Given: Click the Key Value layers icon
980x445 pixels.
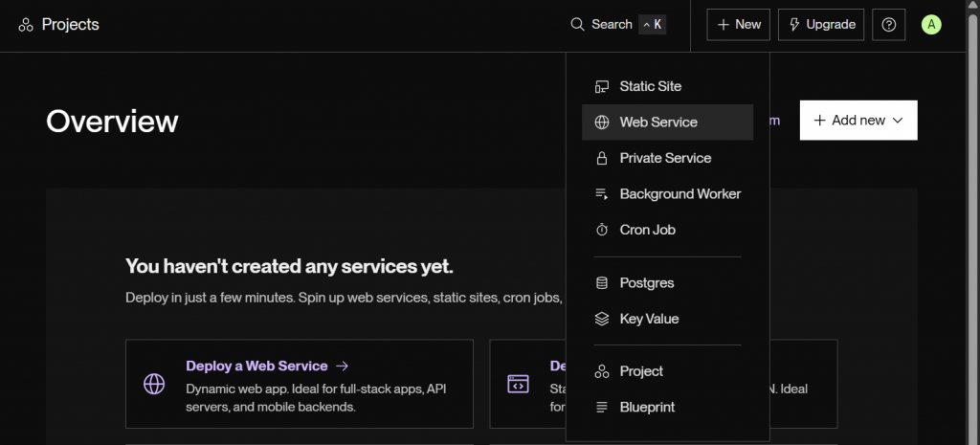Looking at the screenshot, I should click(x=602, y=319).
